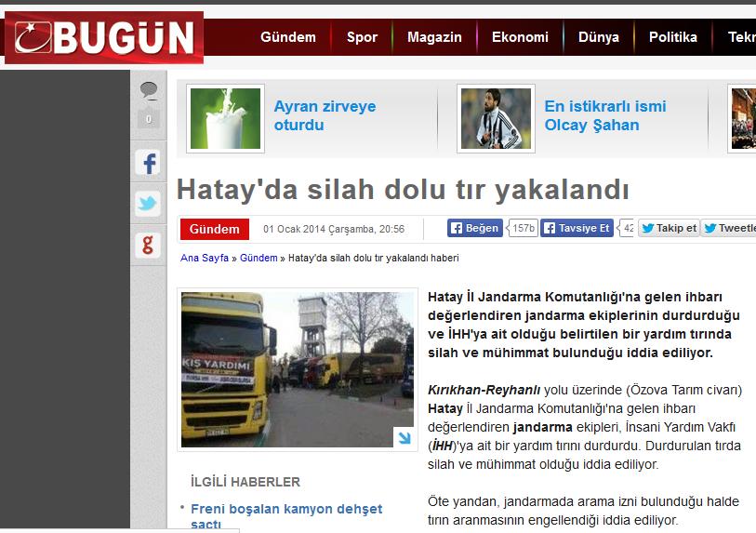Click the yellow truck article photo
The width and height of the screenshot is (756, 533).
[298, 369]
